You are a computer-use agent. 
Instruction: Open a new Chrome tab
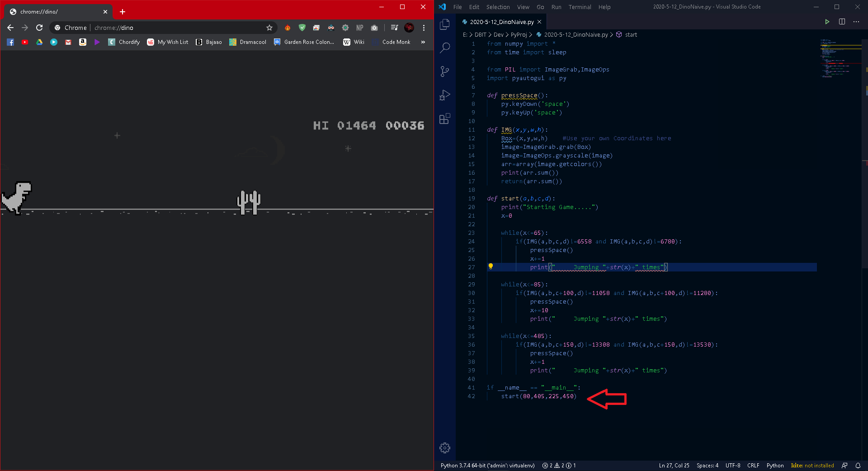point(122,12)
